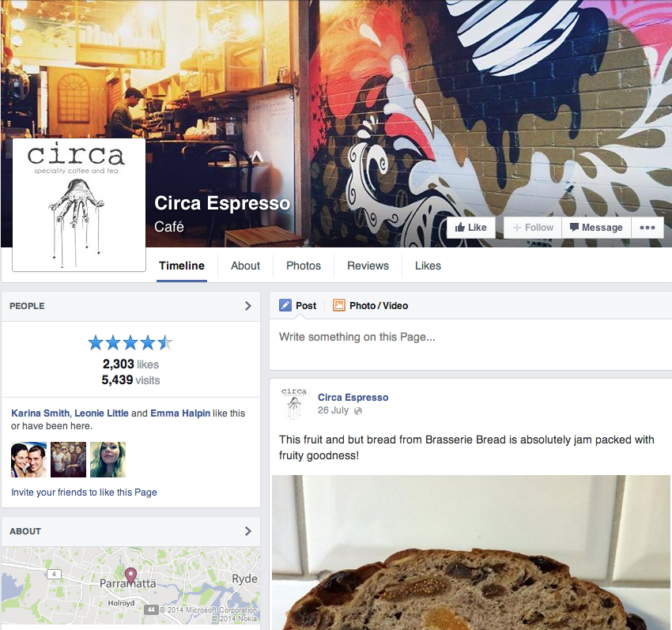
Task: Go to the Reviews tab
Action: (368, 266)
